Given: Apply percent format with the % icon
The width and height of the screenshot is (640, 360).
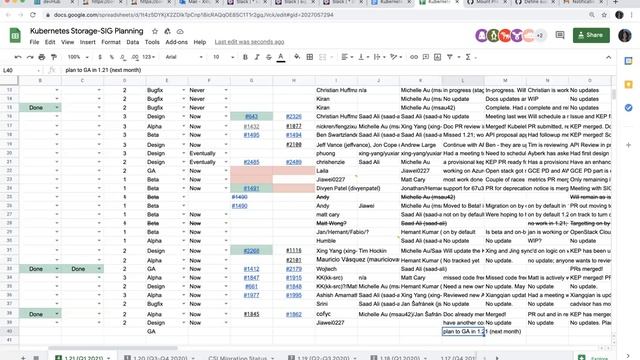Looking at the screenshot, I should 111,57.
